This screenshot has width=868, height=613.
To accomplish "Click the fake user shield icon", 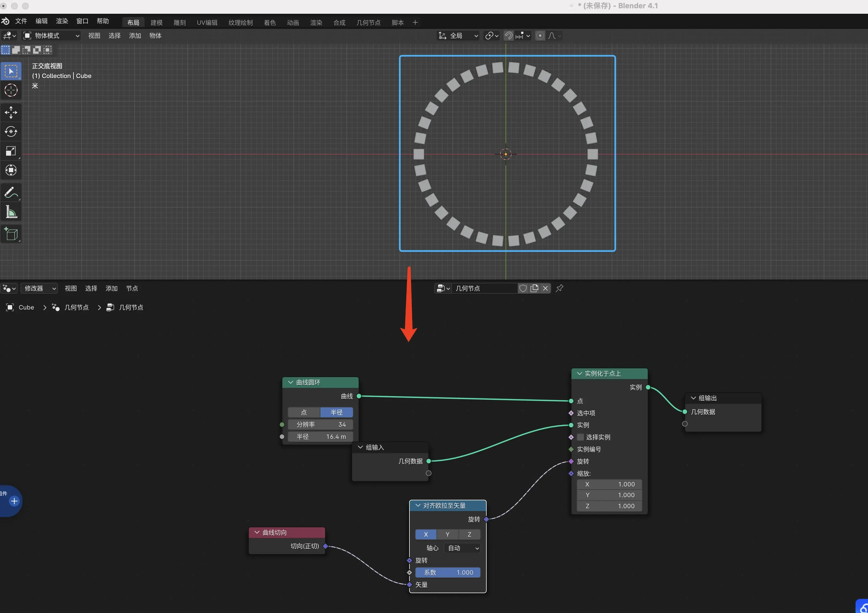I will [523, 288].
